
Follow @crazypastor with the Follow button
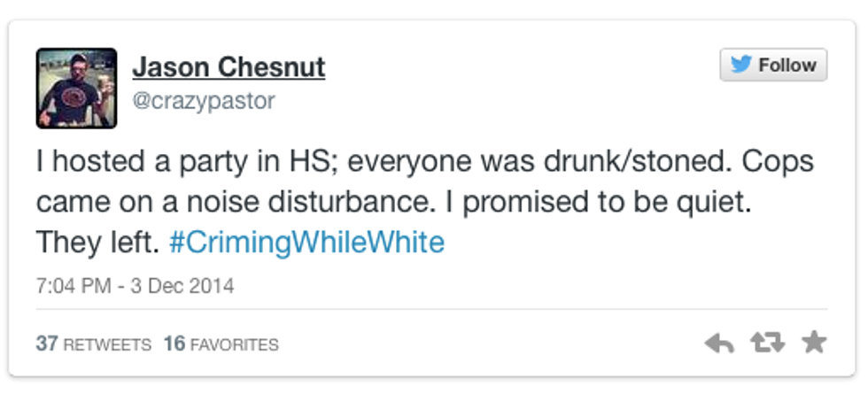point(773,66)
